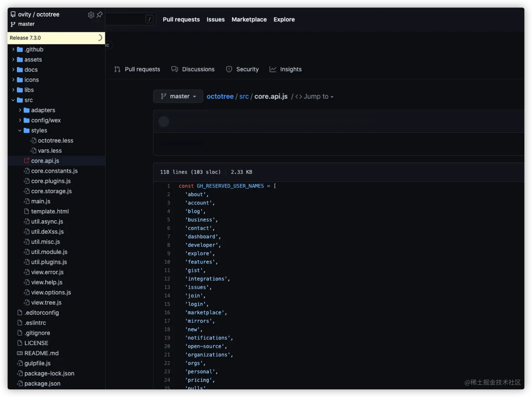Click the branch icon next to master in sidebar
The width and height of the screenshot is (532, 397).
click(x=13, y=24)
